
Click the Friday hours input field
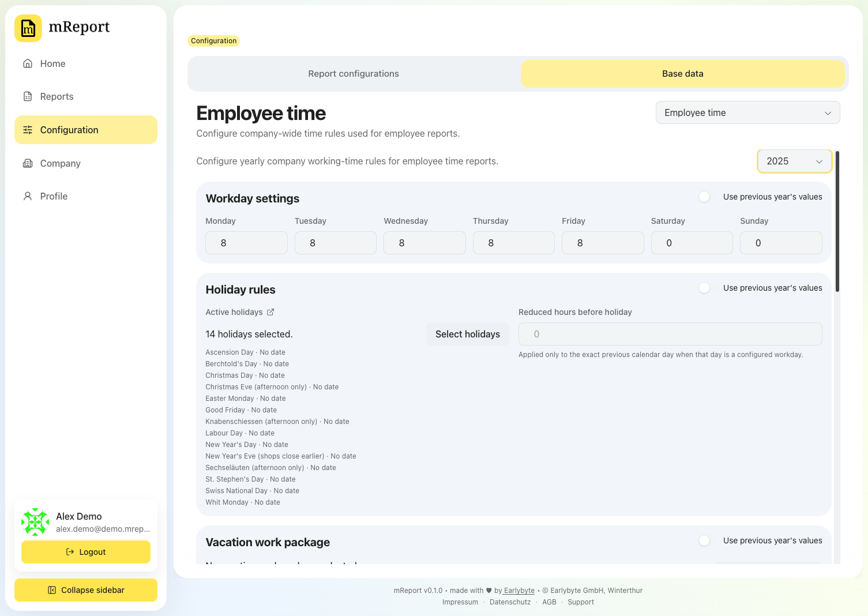pyautogui.click(x=603, y=243)
